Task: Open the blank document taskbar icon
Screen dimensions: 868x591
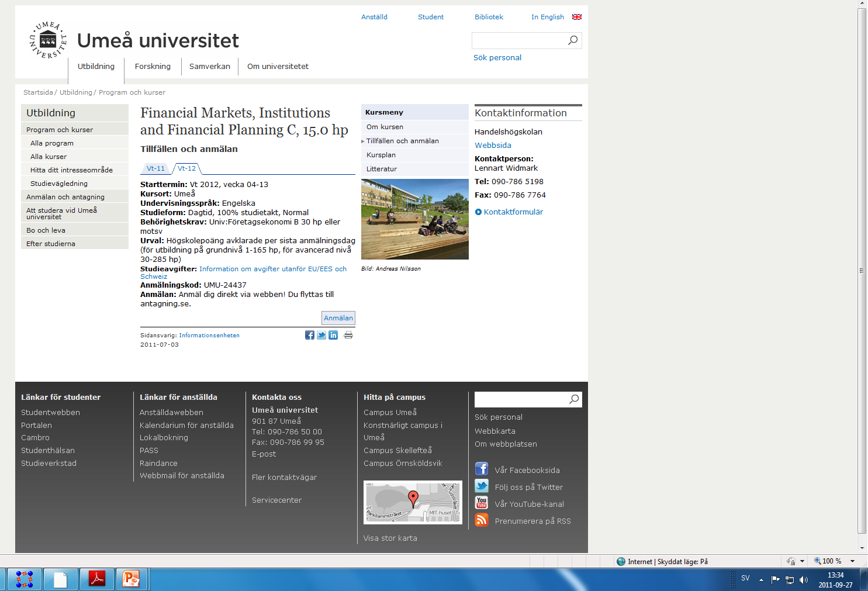Action: tap(60, 579)
